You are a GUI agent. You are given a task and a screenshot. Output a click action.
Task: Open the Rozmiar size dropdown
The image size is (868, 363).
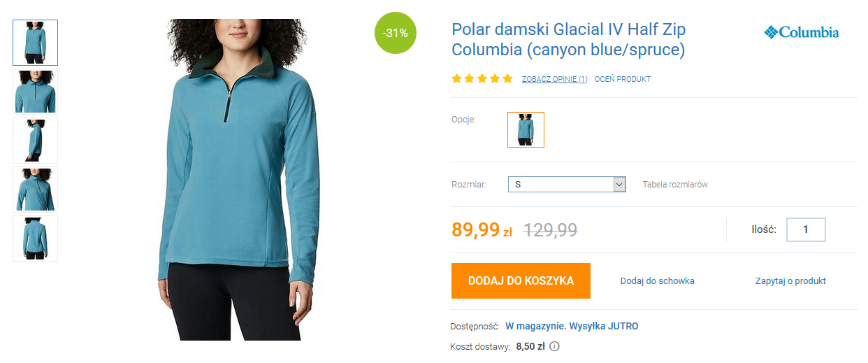click(x=567, y=184)
